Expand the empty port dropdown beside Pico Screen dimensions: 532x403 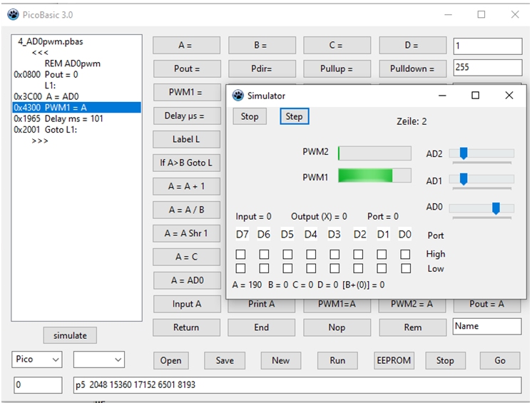[98, 360]
